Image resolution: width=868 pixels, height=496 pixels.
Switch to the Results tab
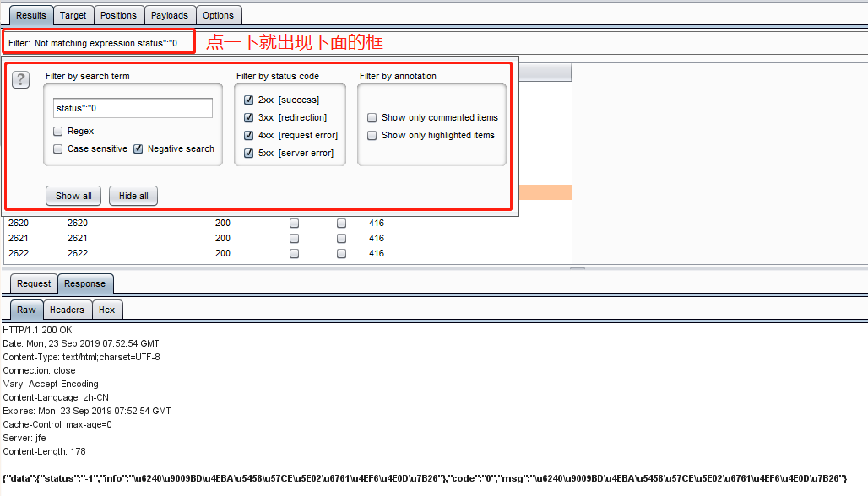[x=31, y=15]
